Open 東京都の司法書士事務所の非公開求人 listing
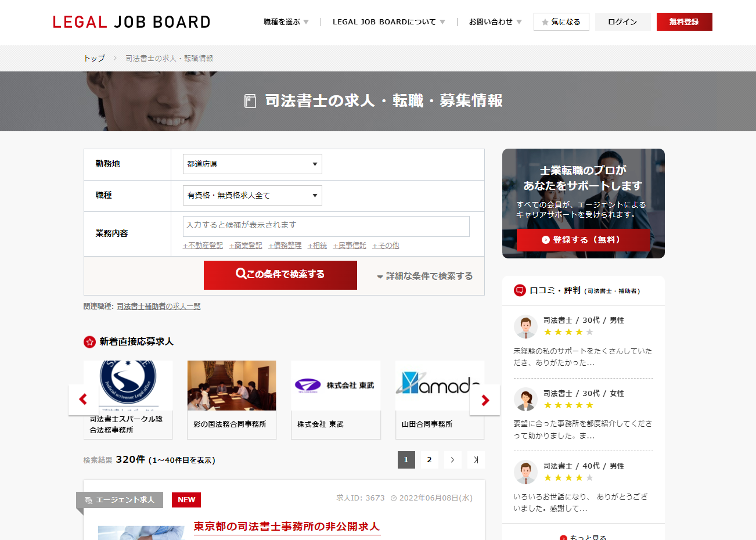 coord(287,527)
